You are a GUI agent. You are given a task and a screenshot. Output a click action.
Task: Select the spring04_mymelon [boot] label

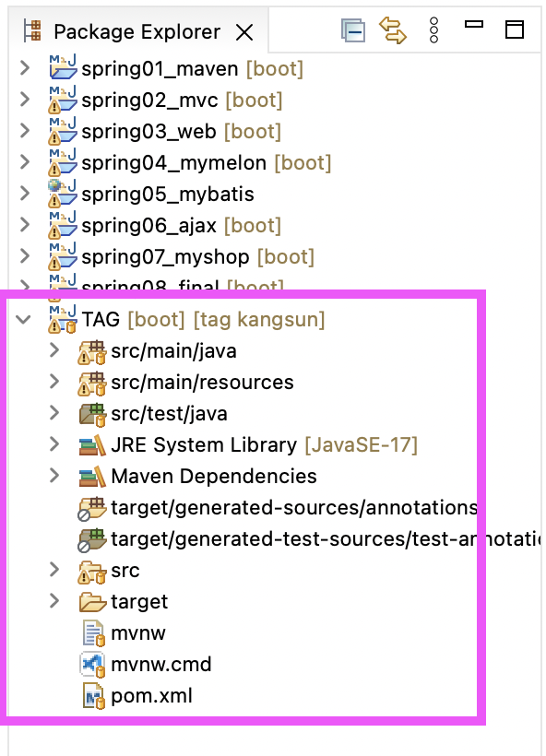207,163
